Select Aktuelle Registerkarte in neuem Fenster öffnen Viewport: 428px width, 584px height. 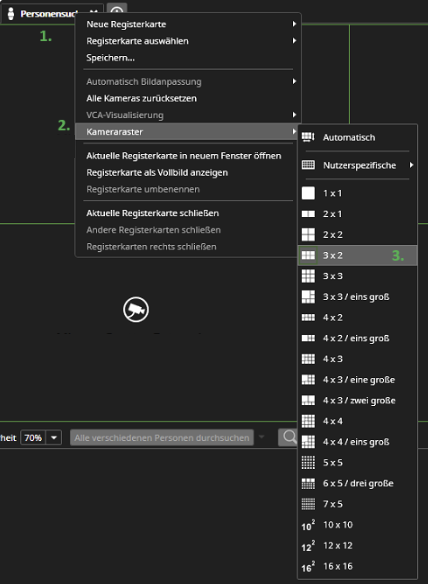click(x=184, y=156)
